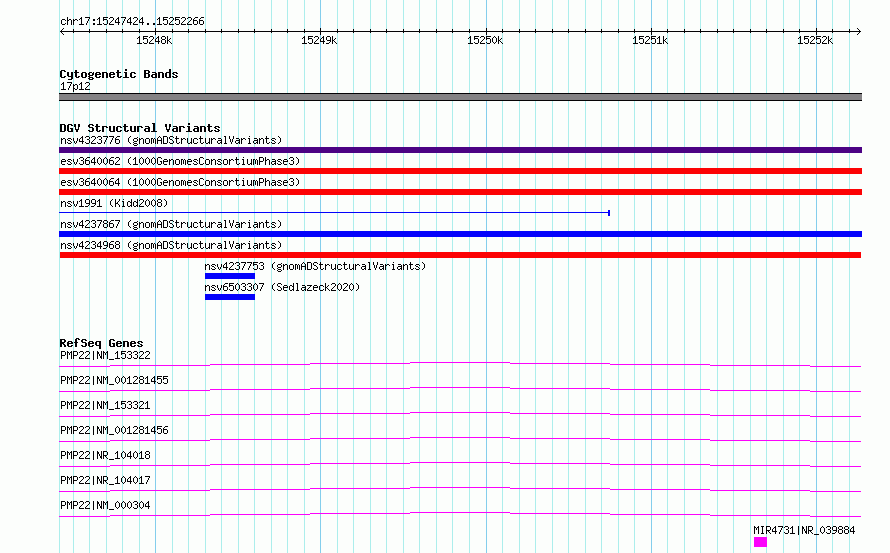Select the nsv4323776 gnomAD variant label
This screenshot has height=553, width=890.
pyautogui.click(x=171, y=140)
